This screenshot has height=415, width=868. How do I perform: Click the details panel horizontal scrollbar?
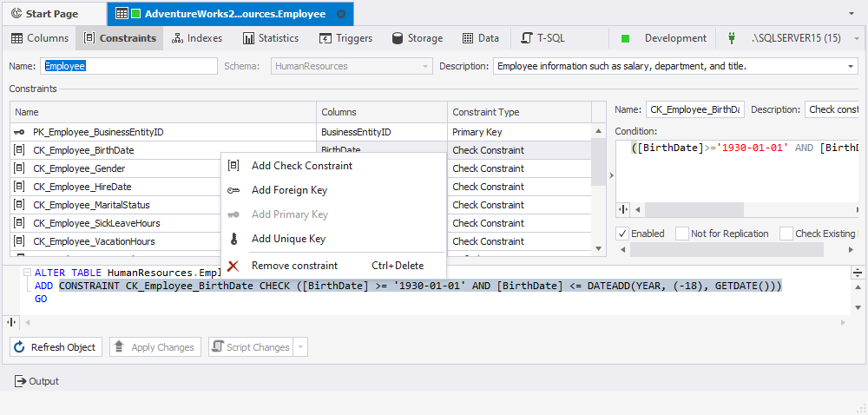[727, 250]
